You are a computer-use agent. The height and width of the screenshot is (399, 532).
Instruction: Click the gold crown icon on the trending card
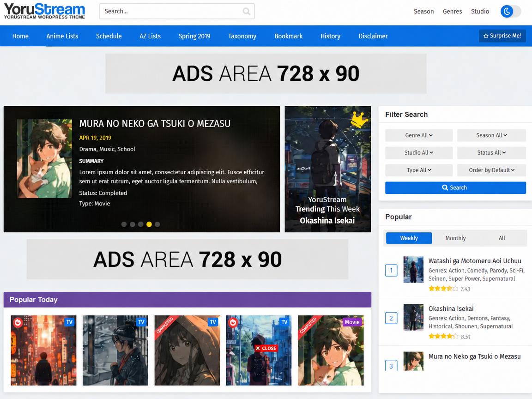[x=360, y=119]
